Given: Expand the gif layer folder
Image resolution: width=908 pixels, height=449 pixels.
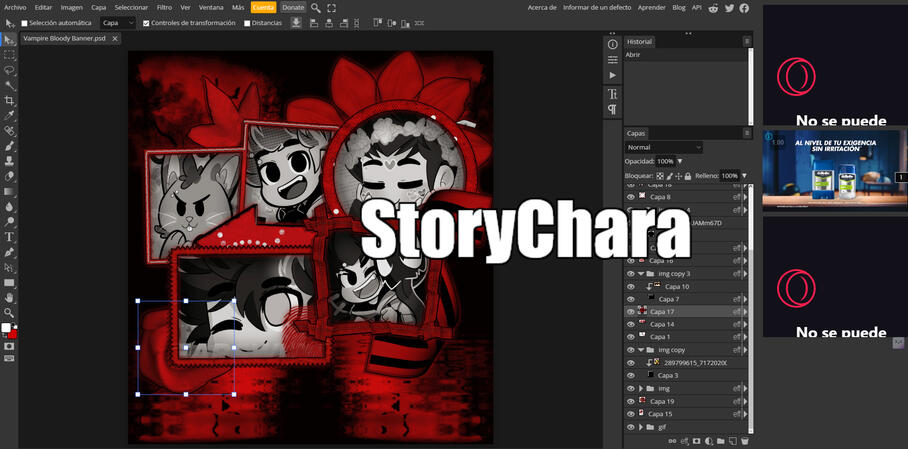Looking at the screenshot, I should [640, 427].
